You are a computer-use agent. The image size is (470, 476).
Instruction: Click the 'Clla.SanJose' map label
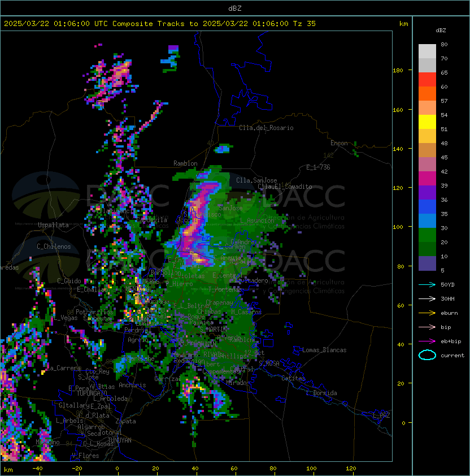(x=256, y=180)
